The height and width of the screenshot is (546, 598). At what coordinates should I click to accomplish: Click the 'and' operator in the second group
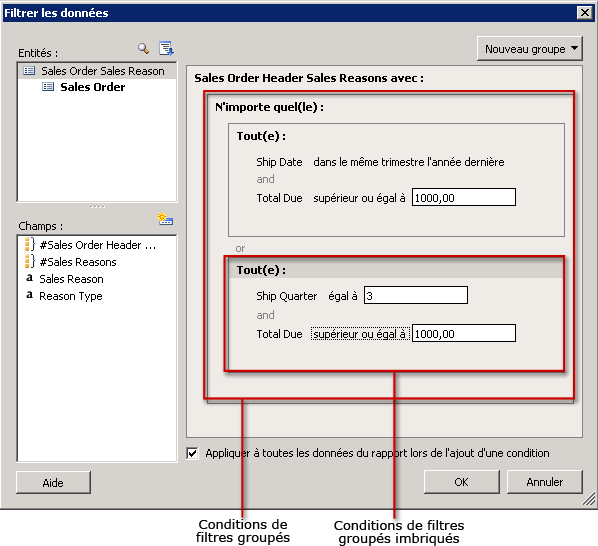[265, 315]
